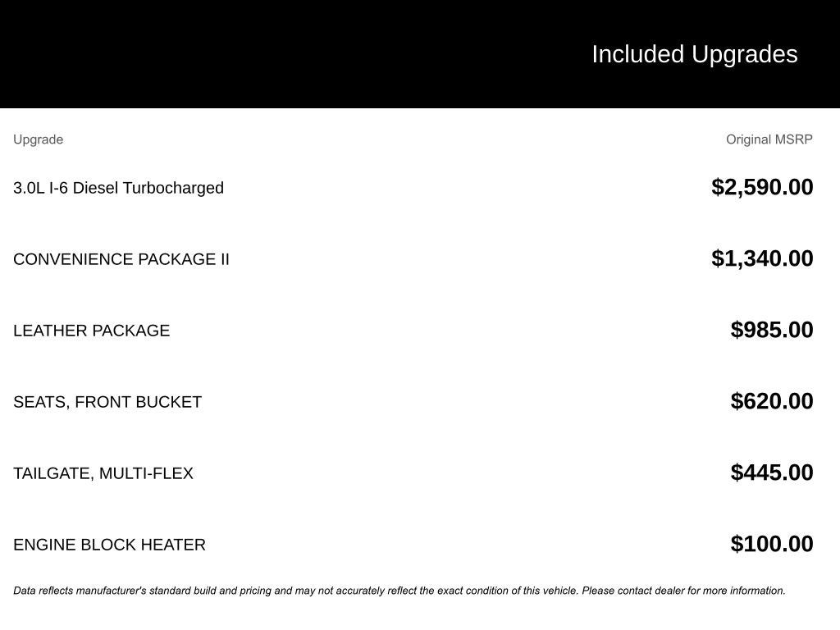The height and width of the screenshot is (630, 840).
Task: Click the 'Upgrade' column label
Action: tap(38, 139)
